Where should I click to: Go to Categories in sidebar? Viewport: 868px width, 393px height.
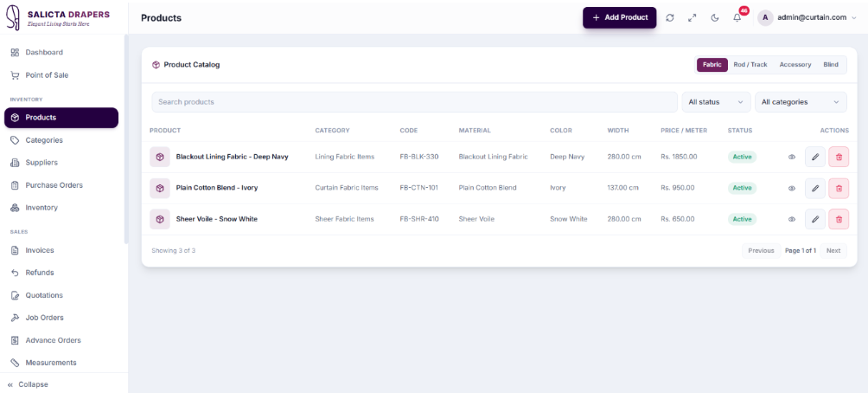[x=61, y=140]
